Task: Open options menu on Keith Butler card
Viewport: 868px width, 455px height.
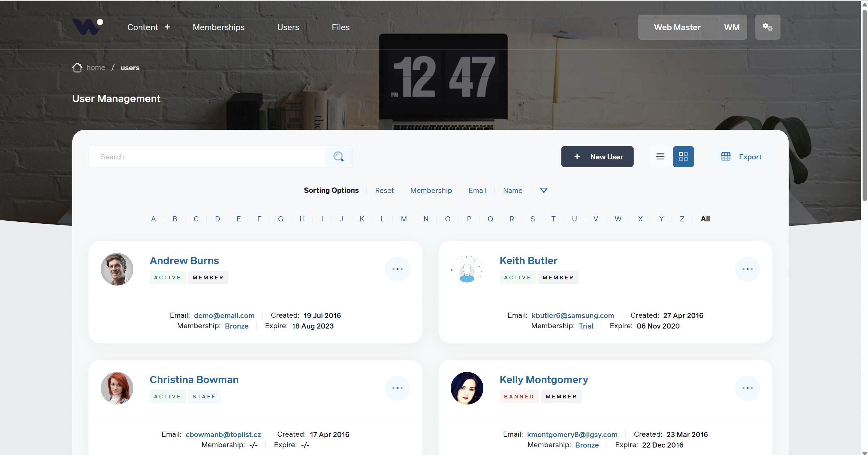Action: click(748, 269)
